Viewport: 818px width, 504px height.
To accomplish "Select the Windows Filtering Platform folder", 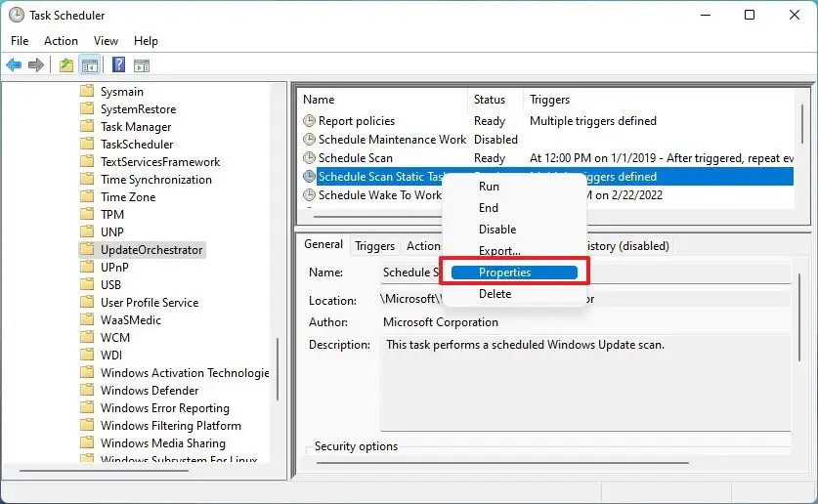I will coord(171,425).
